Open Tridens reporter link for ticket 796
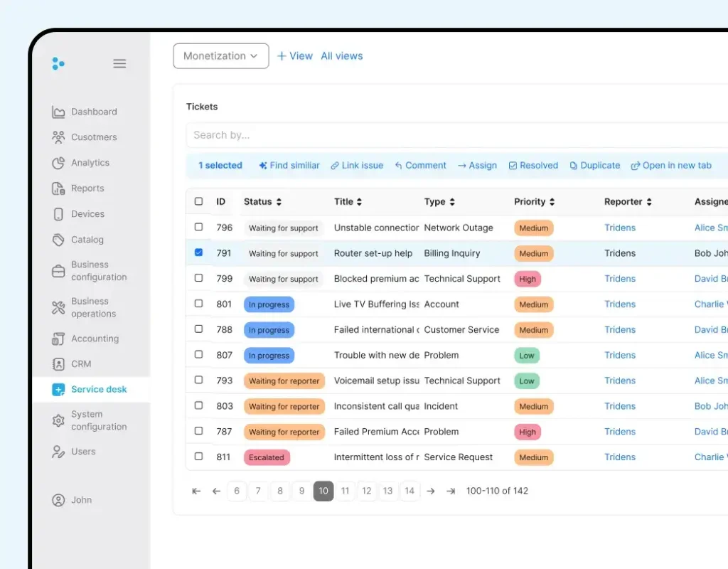Viewport: 728px width, 569px height. click(619, 228)
